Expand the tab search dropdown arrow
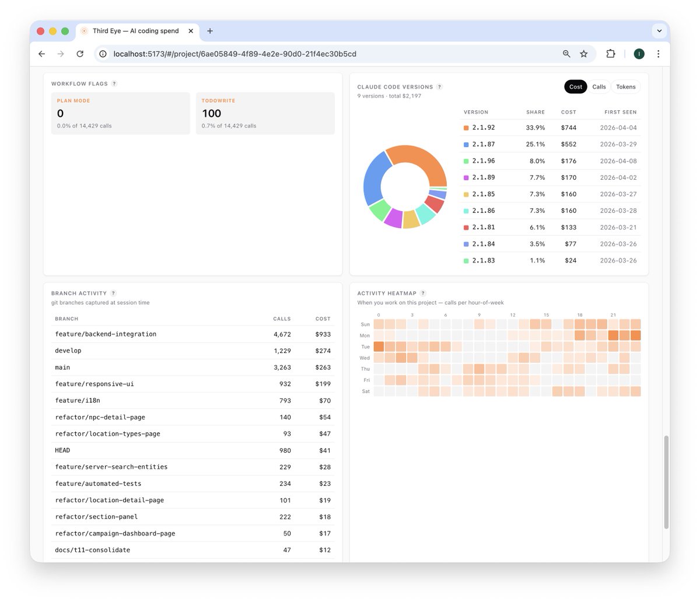This screenshot has height=602, width=700. (x=659, y=31)
